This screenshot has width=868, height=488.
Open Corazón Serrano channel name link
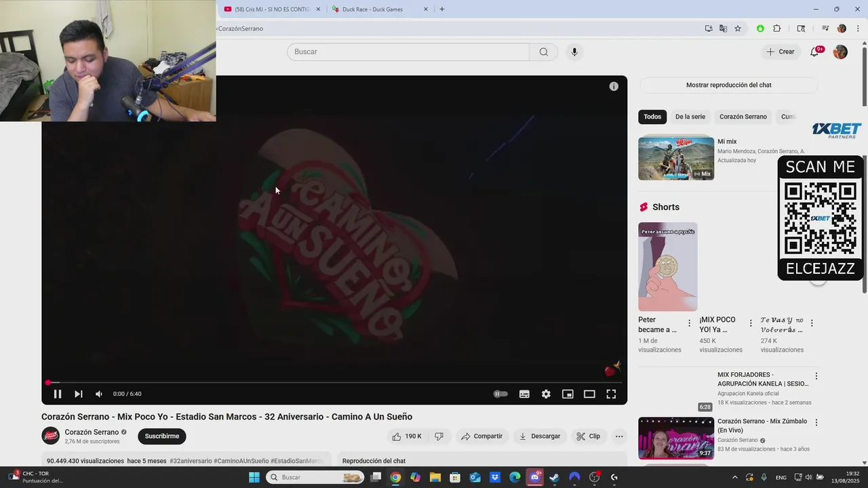pyautogui.click(x=92, y=432)
